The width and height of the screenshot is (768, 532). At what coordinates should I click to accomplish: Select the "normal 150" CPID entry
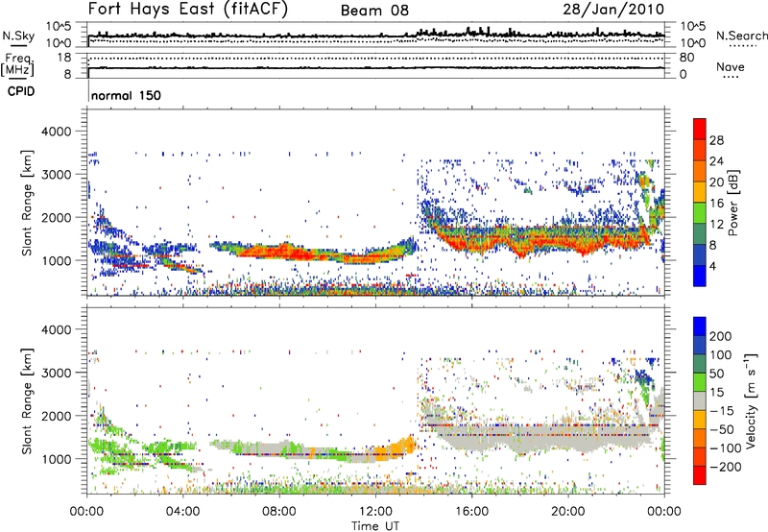click(x=126, y=95)
